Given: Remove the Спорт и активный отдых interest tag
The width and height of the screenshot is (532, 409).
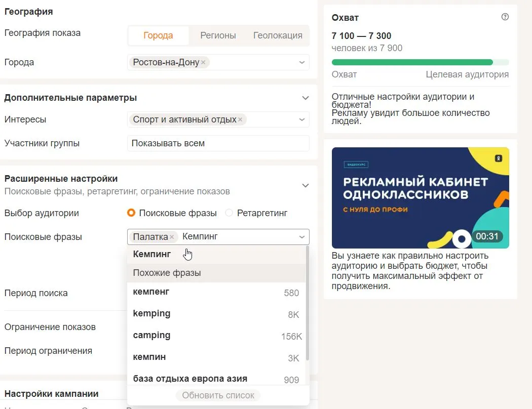Looking at the screenshot, I should click(240, 120).
